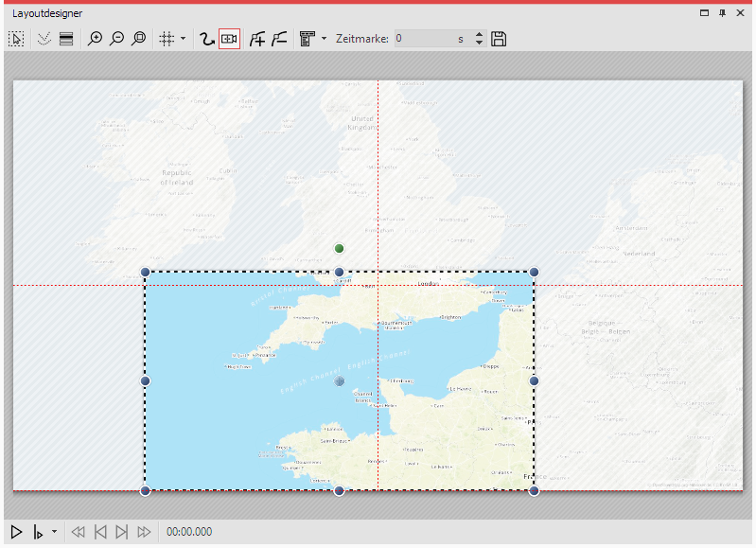Click the green rotation handle above selection
The height and width of the screenshot is (548, 756).
point(339,248)
